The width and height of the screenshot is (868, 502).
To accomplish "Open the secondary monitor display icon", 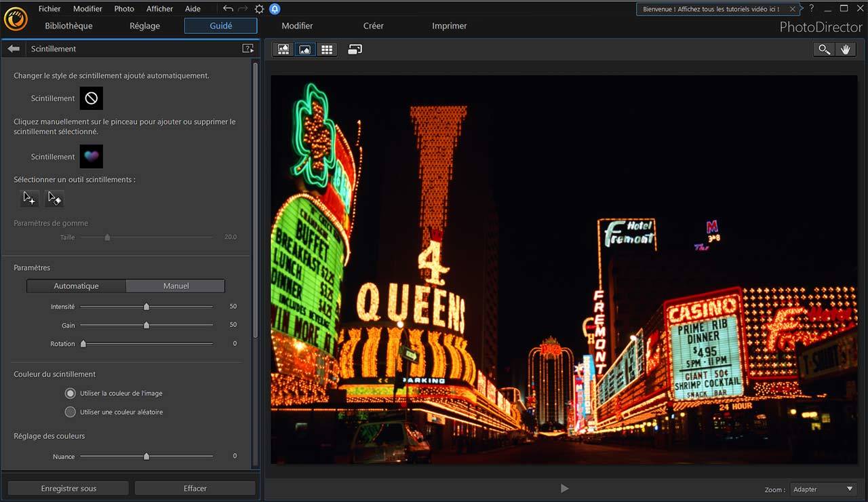I will (x=355, y=50).
